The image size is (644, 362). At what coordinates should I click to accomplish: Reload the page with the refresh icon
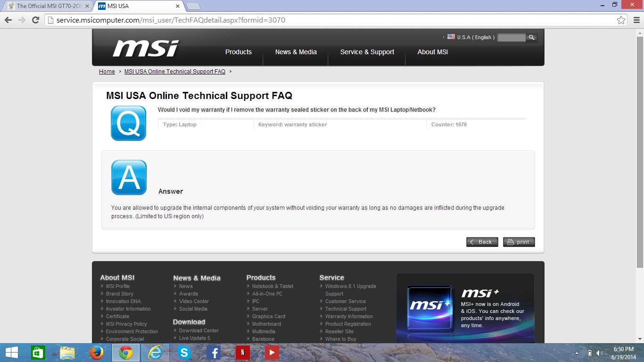point(35,20)
